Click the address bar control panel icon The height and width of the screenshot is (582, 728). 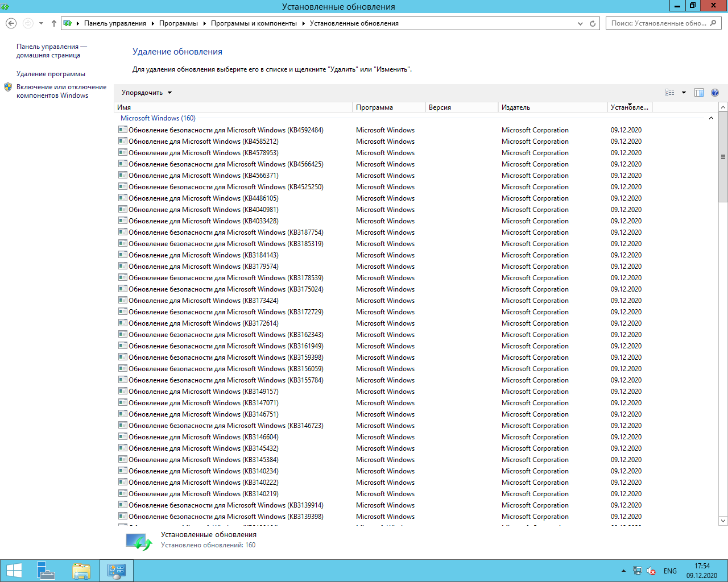[68, 23]
